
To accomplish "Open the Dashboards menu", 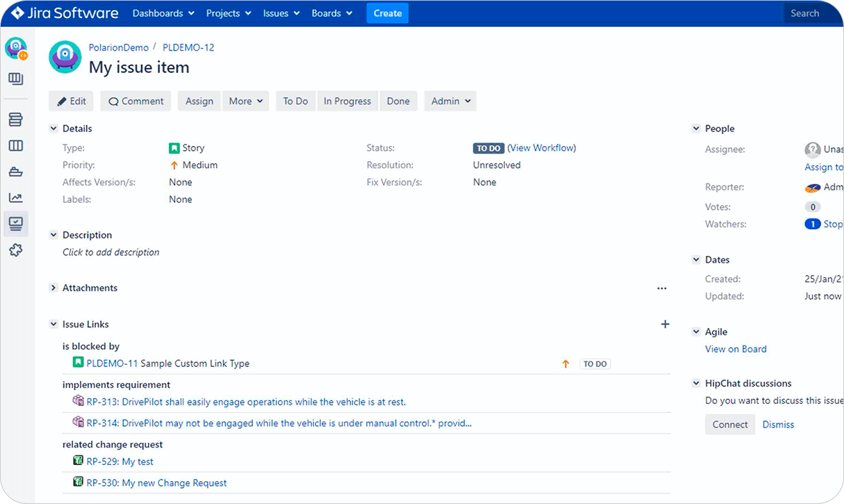I will click(x=162, y=13).
